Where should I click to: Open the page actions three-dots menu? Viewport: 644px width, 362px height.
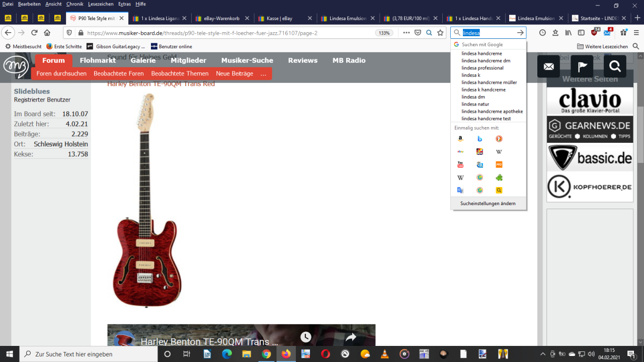[x=407, y=33]
